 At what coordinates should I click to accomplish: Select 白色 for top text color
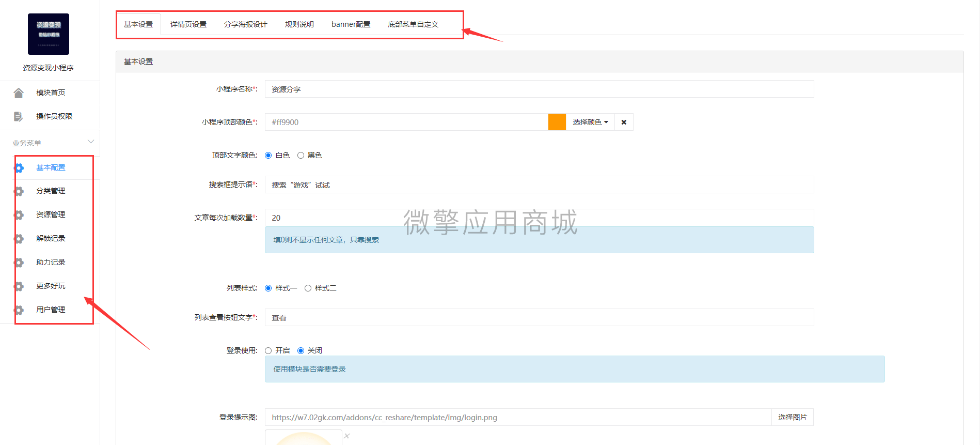click(268, 155)
